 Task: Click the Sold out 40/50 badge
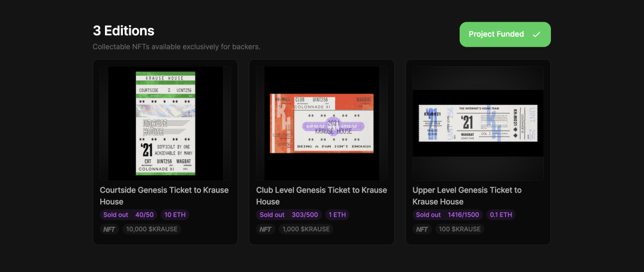tap(129, 215)
